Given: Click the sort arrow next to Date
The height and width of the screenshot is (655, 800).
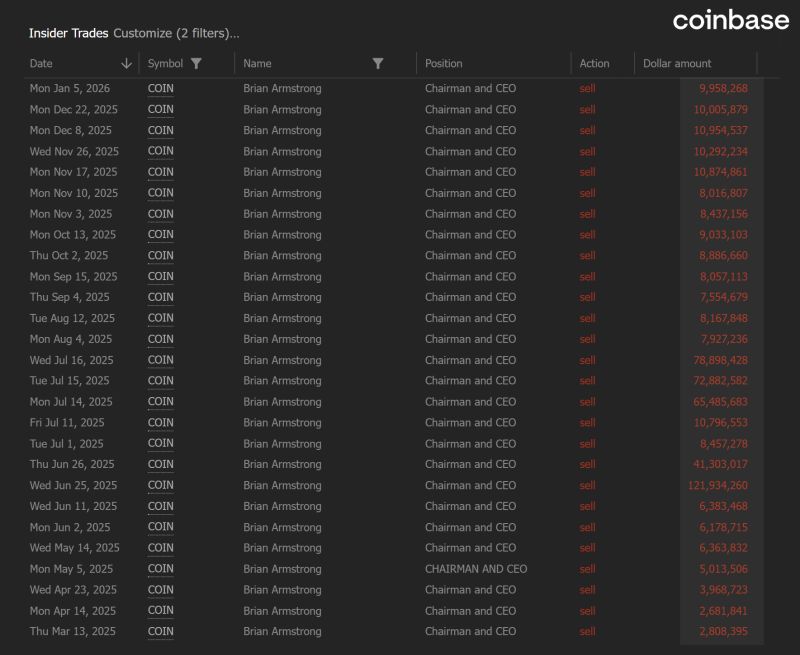Looking at the screenshot, I should 126,62.
